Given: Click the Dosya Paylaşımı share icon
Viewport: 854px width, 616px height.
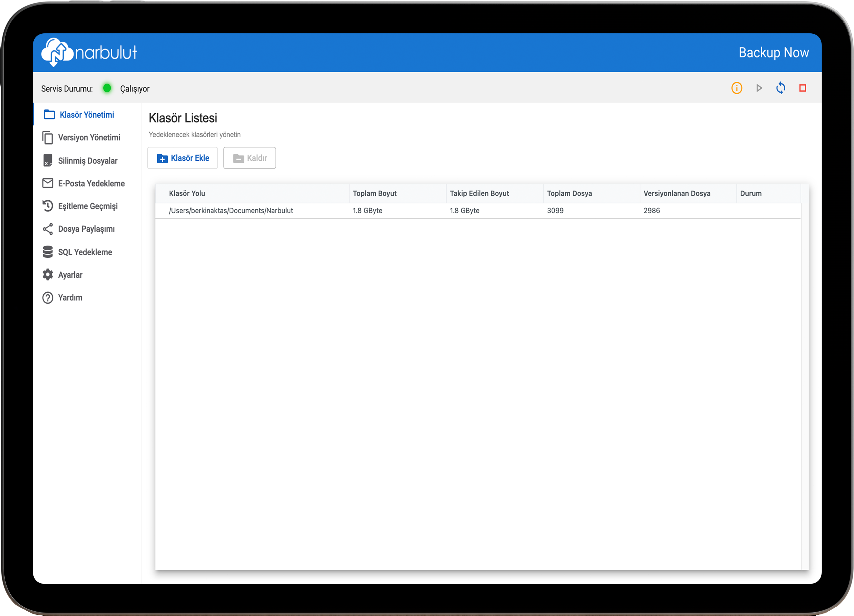Looking at the screenshot, I should [x=47, y=229].
